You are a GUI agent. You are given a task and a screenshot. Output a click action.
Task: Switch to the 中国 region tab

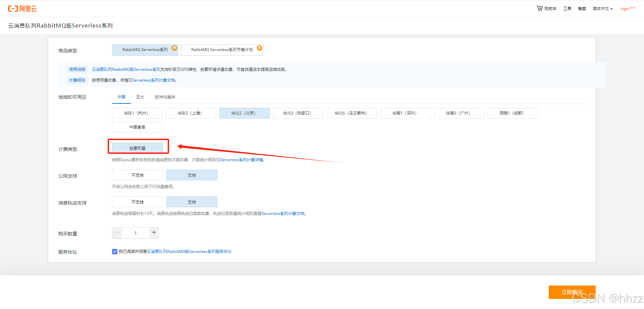click(121, 97)
